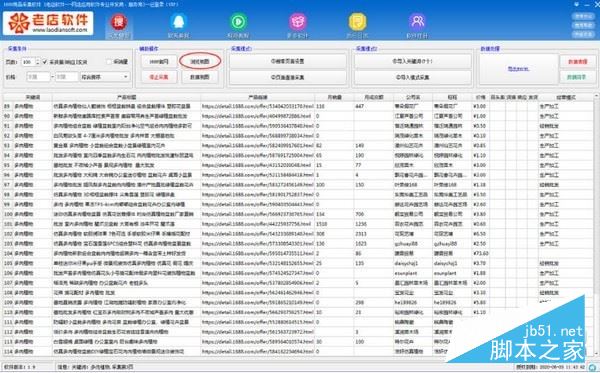This screenshot has width=600, height=373.
Task: Click the red-text stop collecting button
Action: (159, 77)
